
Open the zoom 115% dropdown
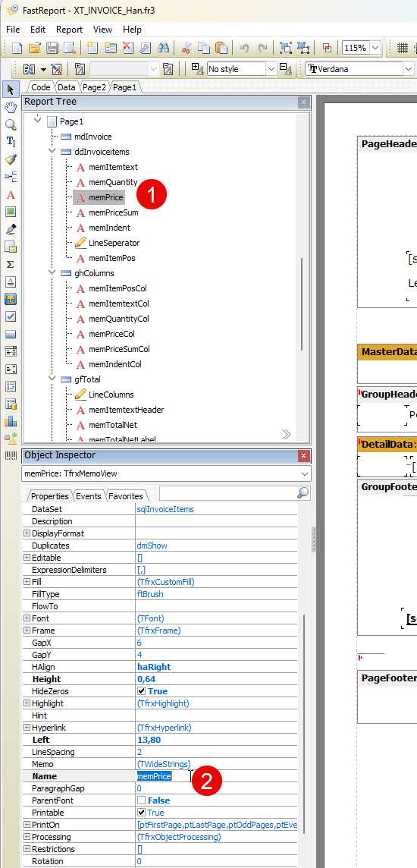[x=375, y=48]
